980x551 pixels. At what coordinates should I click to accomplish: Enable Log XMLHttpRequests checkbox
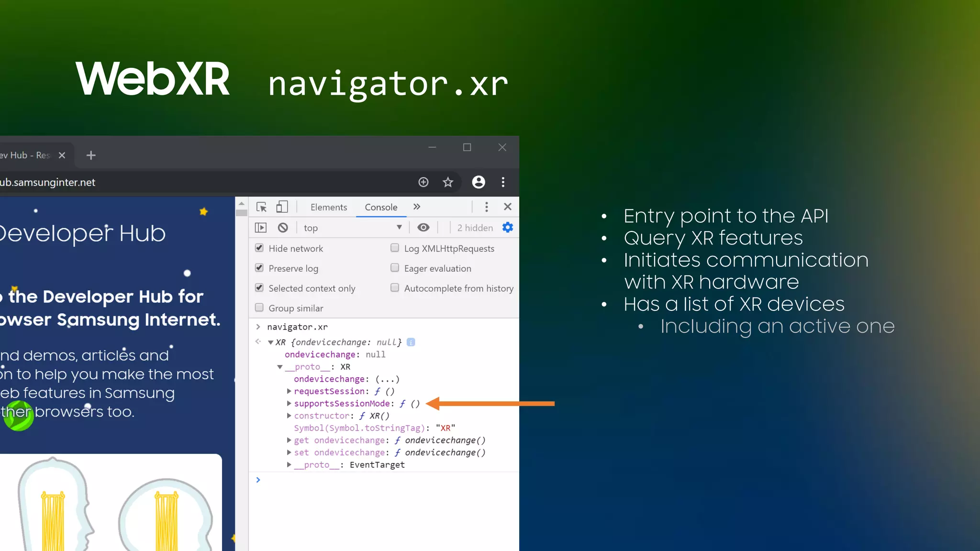(395, 248)
